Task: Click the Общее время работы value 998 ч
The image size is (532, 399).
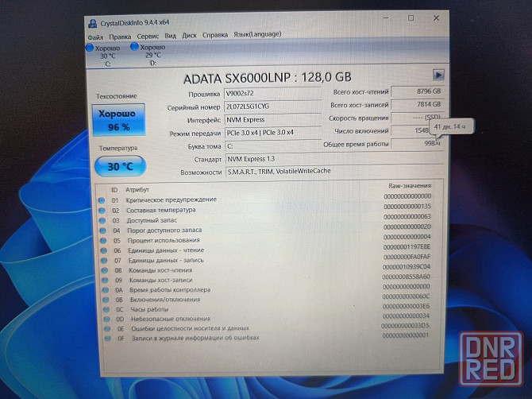Action: point(417,143)
